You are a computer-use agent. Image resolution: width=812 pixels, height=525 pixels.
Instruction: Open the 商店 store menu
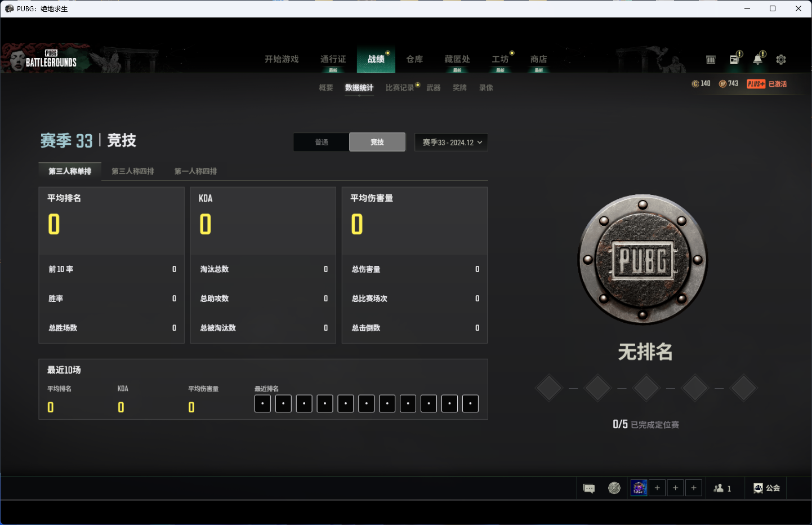tap(539, 59)
